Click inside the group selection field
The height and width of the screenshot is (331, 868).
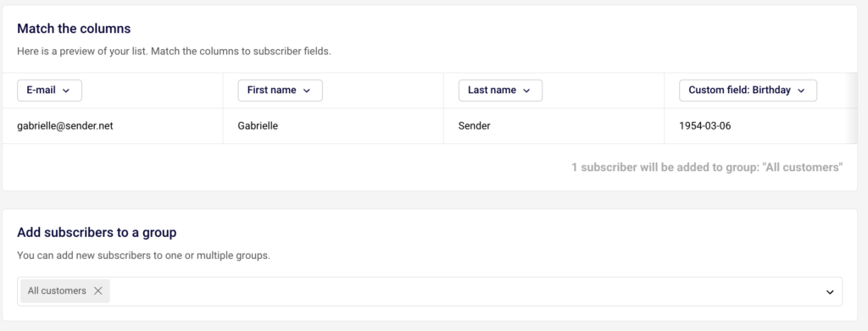[430, 291]
